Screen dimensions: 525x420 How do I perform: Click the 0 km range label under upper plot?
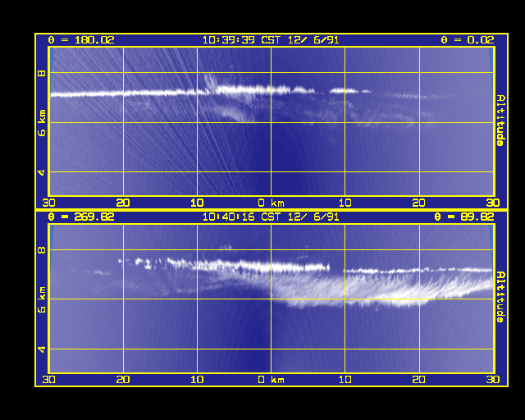(272, 203)
